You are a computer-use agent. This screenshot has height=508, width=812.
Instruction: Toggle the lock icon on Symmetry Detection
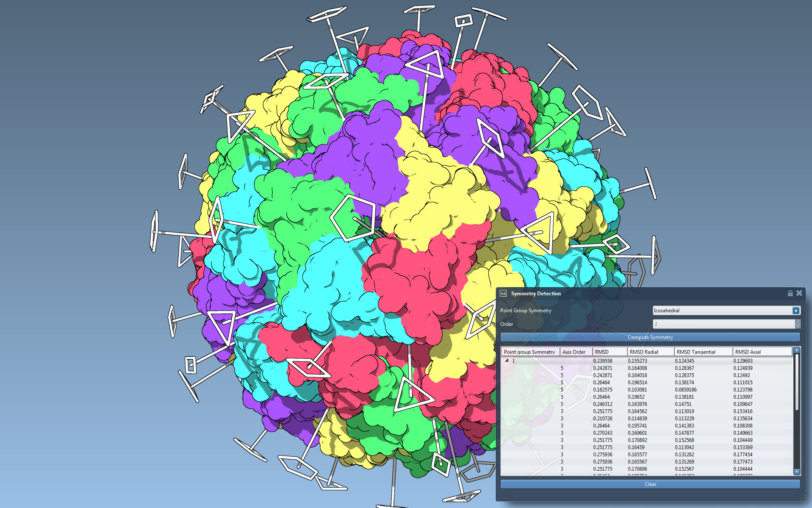coord(790,293)
